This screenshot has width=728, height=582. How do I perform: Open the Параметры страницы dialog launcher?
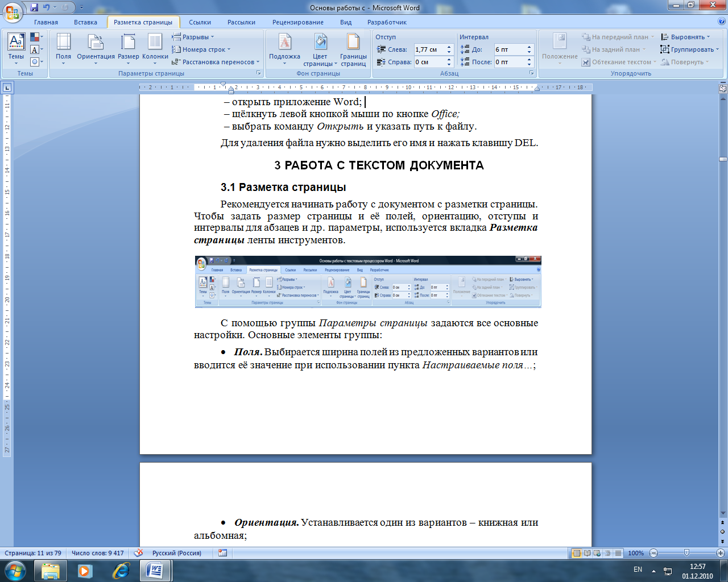(259, 73)
